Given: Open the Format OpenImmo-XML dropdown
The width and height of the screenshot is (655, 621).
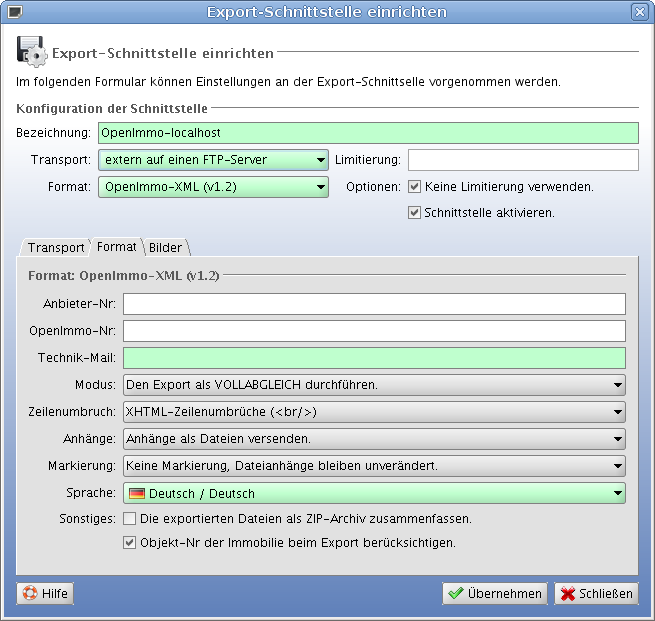Looking at the screenshot, I should point(213,187).
